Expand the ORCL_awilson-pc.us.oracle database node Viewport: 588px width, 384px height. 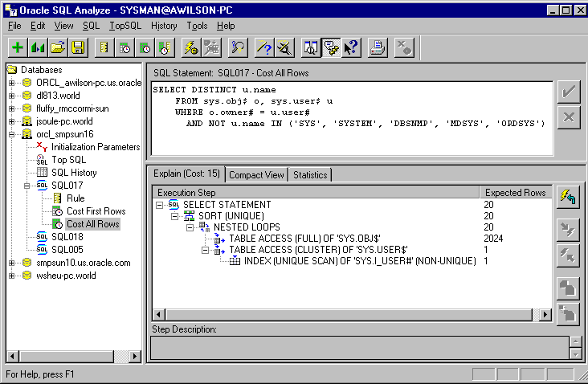click(11, 83)
